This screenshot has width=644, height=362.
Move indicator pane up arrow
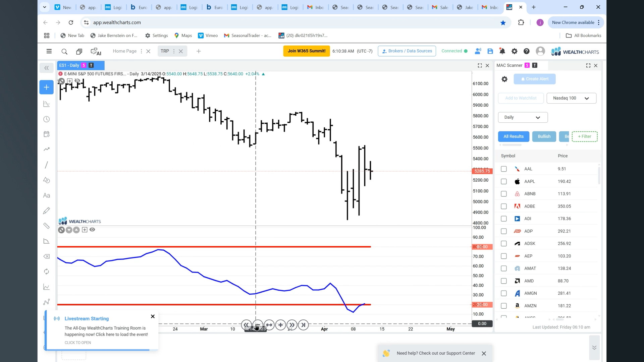click(76, 230)
